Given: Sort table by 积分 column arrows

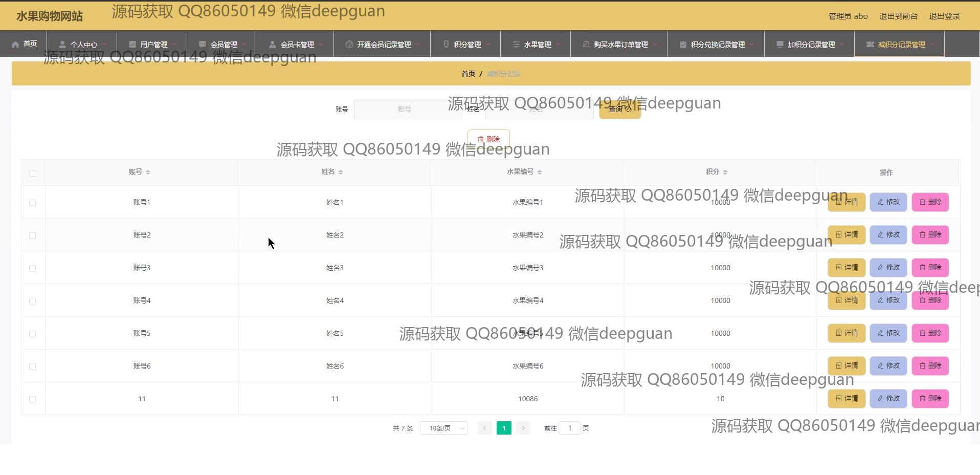Looking at the screenshot, I should pyautogui.click(x=725, y=172).
